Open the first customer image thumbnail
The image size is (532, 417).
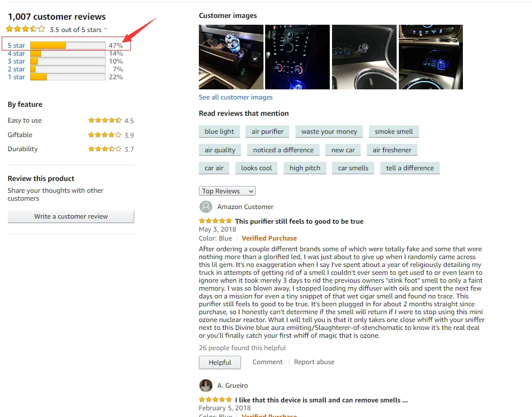[x=231, y=57]
